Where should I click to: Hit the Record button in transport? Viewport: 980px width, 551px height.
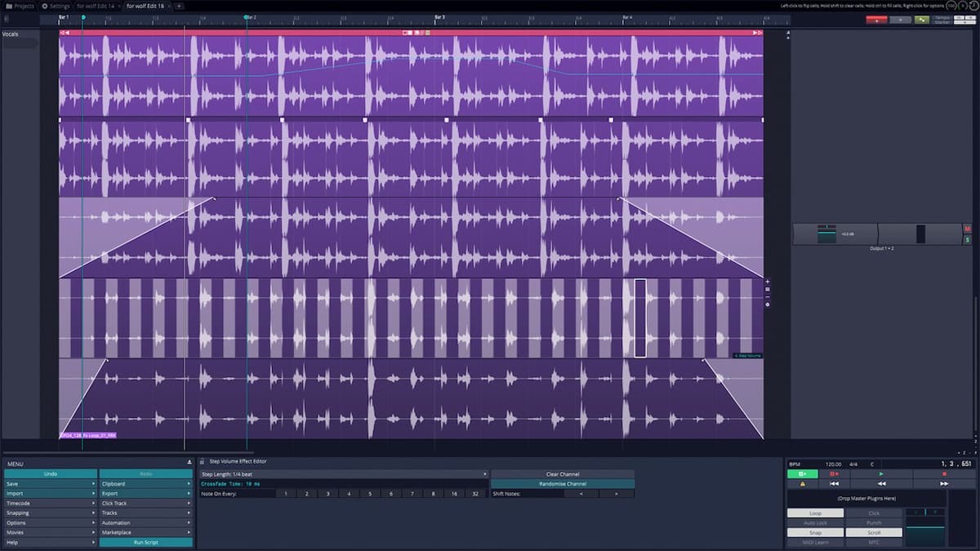(834, 473)
